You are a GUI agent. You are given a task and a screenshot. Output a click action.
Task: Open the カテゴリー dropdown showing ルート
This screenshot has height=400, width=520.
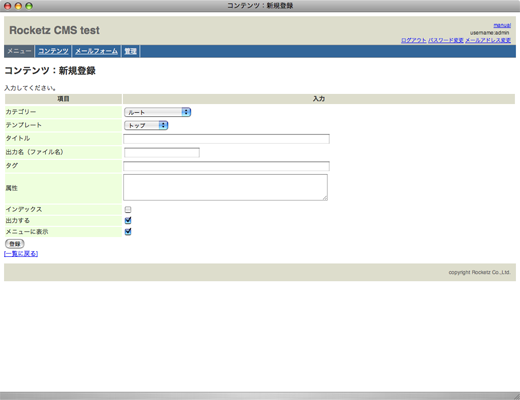(x=157, y=112)
